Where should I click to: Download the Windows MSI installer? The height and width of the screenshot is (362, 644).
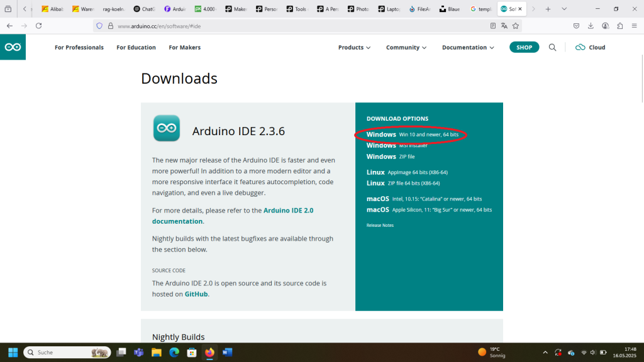397,145
